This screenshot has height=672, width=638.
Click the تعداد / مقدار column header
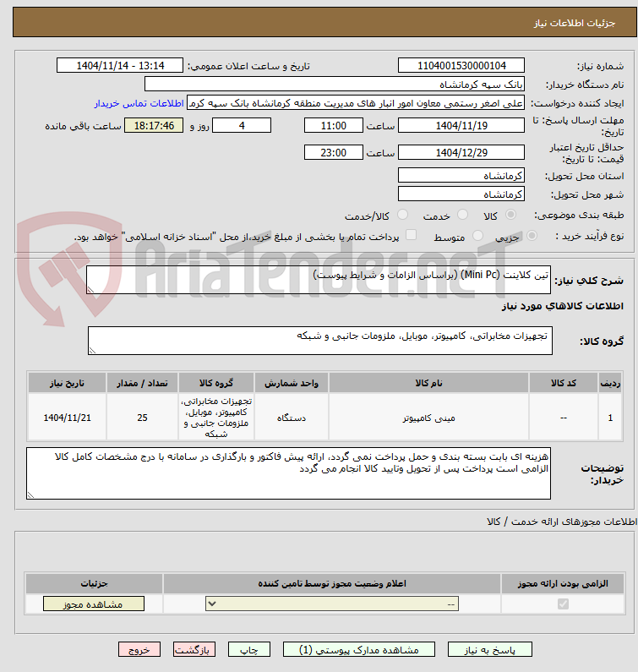[142, 383]
